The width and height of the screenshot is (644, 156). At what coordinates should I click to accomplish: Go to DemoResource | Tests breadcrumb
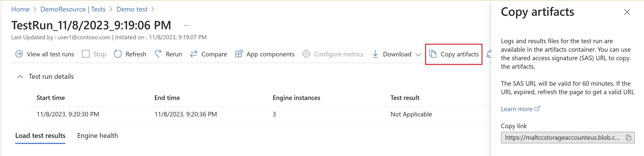point(73,9)
